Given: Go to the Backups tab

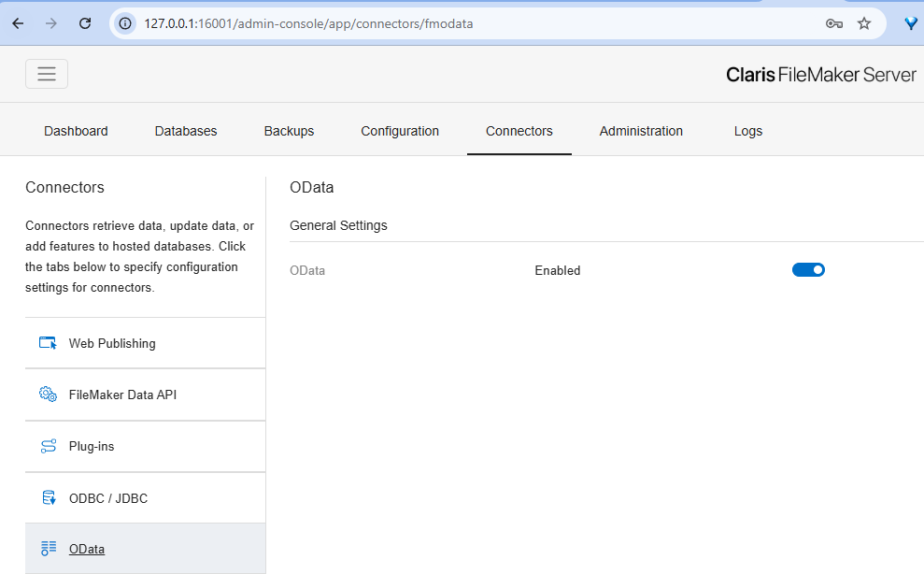Looking at the screenshot, I should (289, 131).
